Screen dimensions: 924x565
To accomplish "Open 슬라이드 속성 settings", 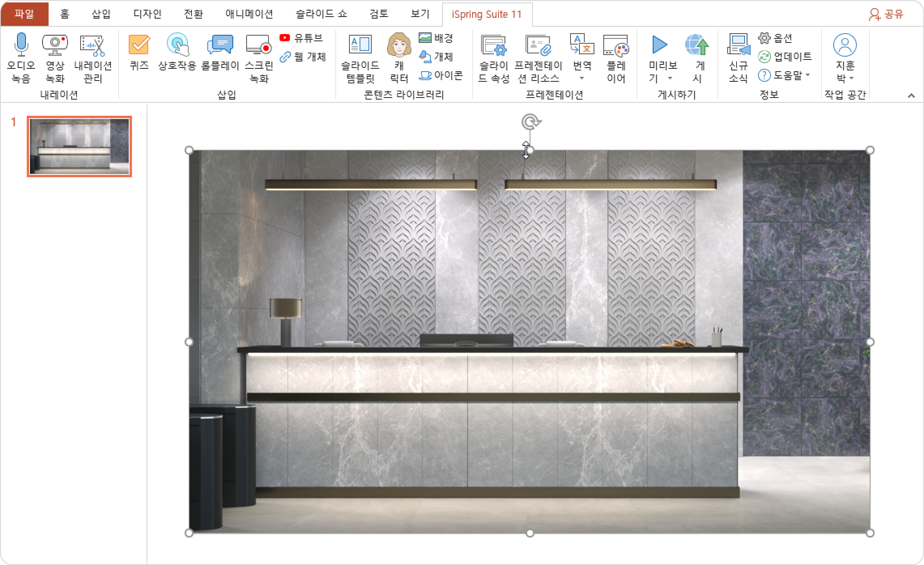I will [x=494, y=45].
